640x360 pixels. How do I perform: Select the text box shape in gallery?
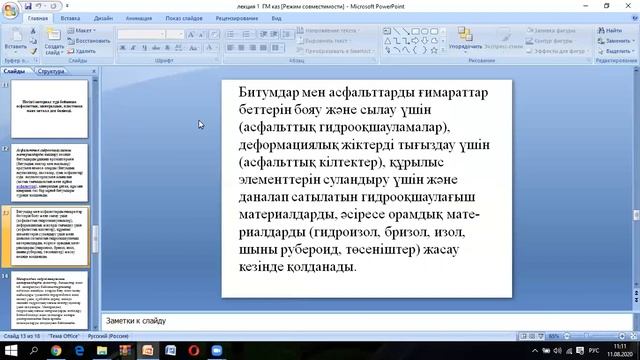click(387, 31)
